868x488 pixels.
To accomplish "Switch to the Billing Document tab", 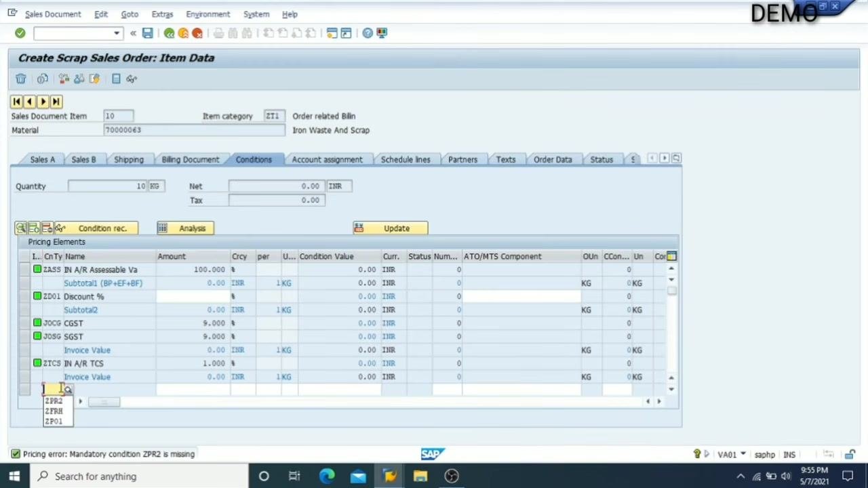I will pyautogui.click(x=191, y=159).
